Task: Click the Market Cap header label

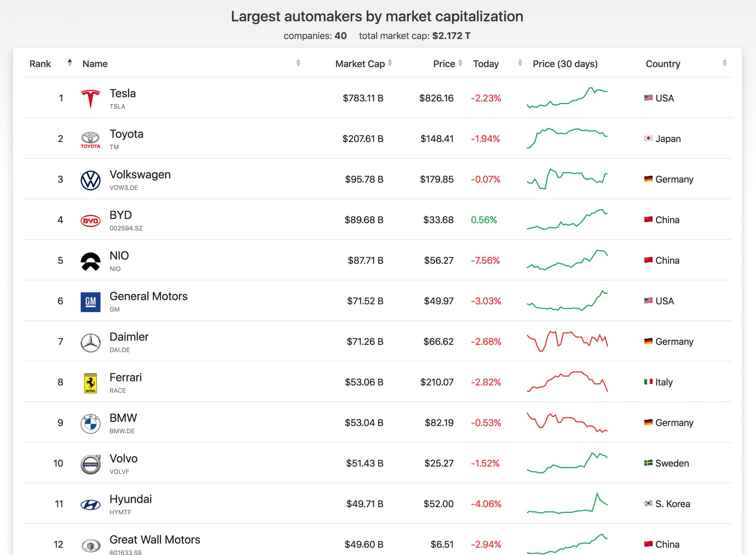Action: 360,64
